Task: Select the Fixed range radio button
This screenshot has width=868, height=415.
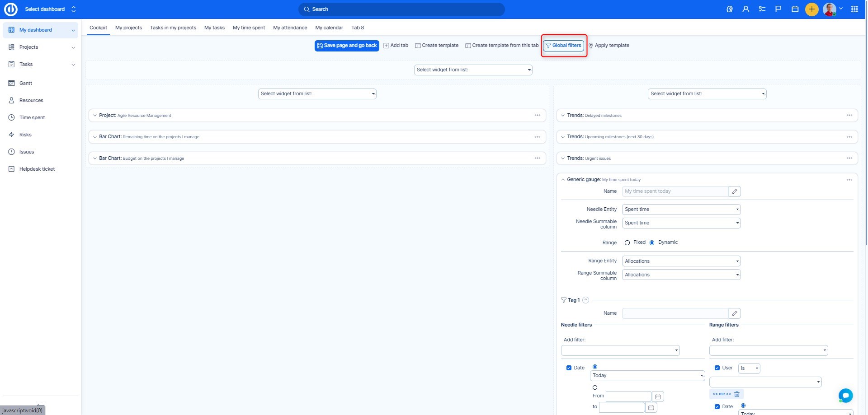Action: tap(627, 243)
